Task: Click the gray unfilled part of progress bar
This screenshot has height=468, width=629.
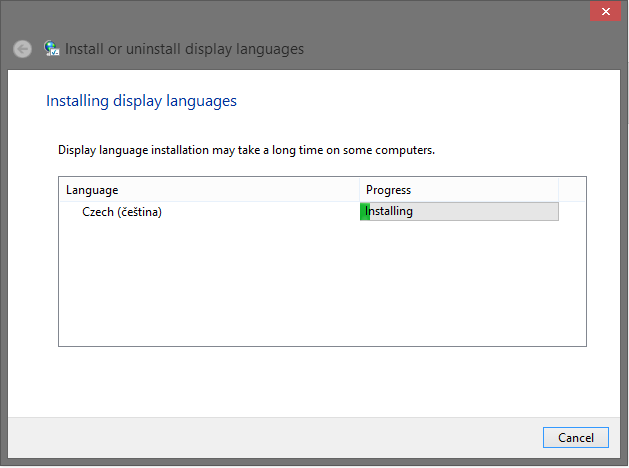Action: click(464, 211)
